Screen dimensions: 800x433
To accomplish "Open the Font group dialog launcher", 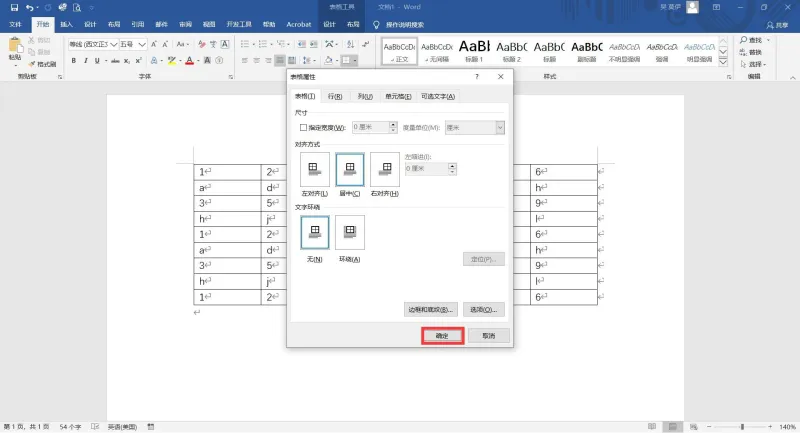I will point(231,77).
